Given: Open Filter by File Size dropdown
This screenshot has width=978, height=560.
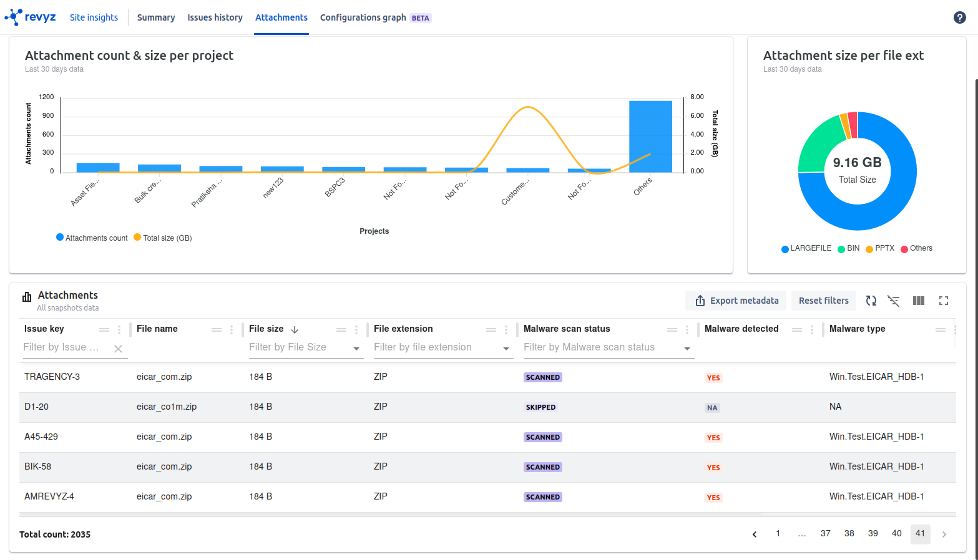Looking at the screenshot, I should tap(356, 349).
